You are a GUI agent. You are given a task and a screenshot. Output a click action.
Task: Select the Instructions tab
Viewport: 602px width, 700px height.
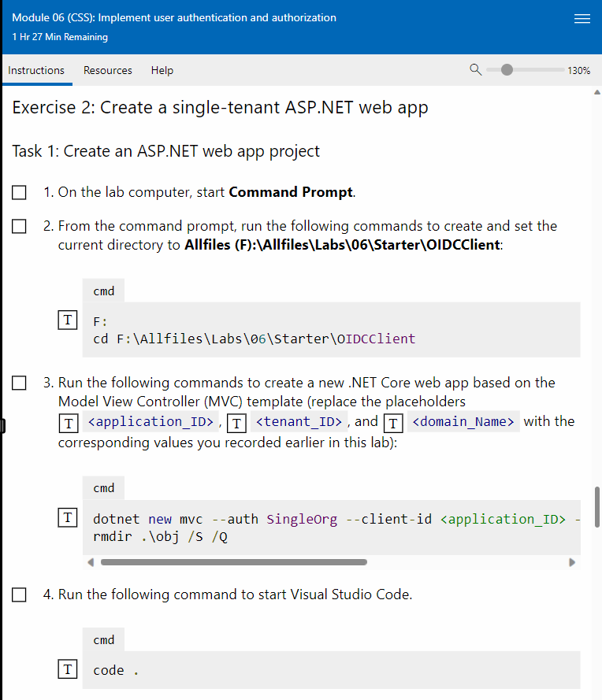pos(36,70)
